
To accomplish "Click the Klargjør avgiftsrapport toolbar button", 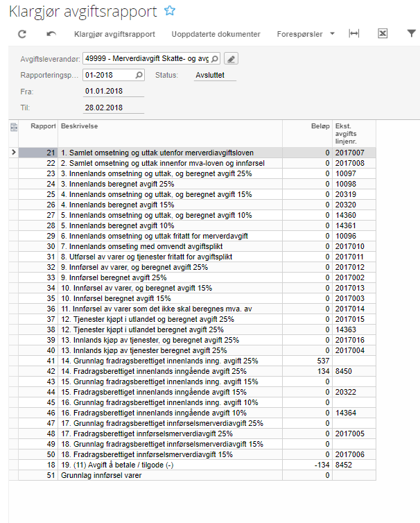I will 114,34.
